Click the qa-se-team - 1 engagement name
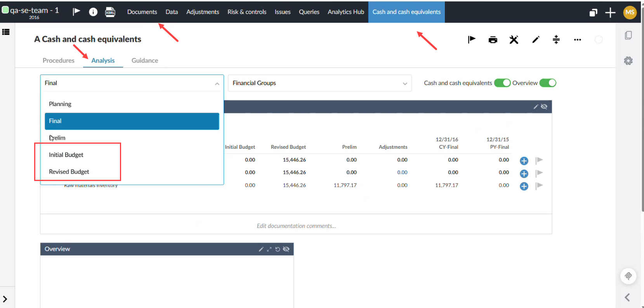Image resolution: width=644 pixels, height=308 pixels. [x=35, y=10]
